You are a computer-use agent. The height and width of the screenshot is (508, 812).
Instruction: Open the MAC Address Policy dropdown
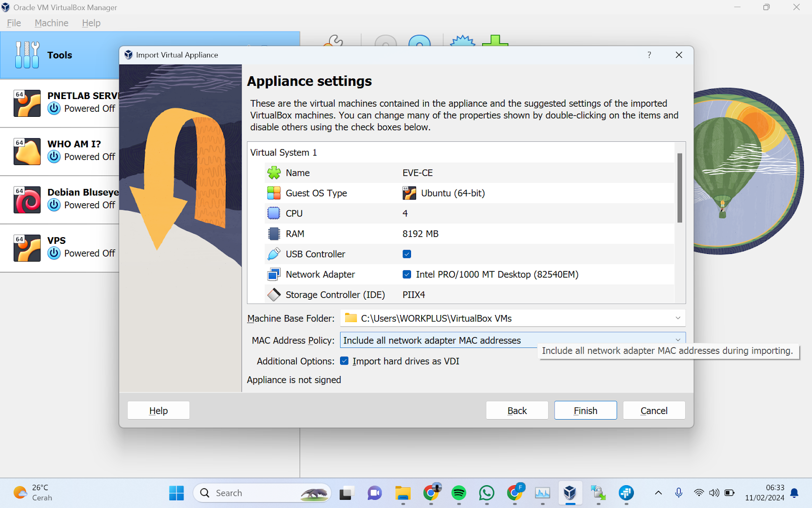678,340
